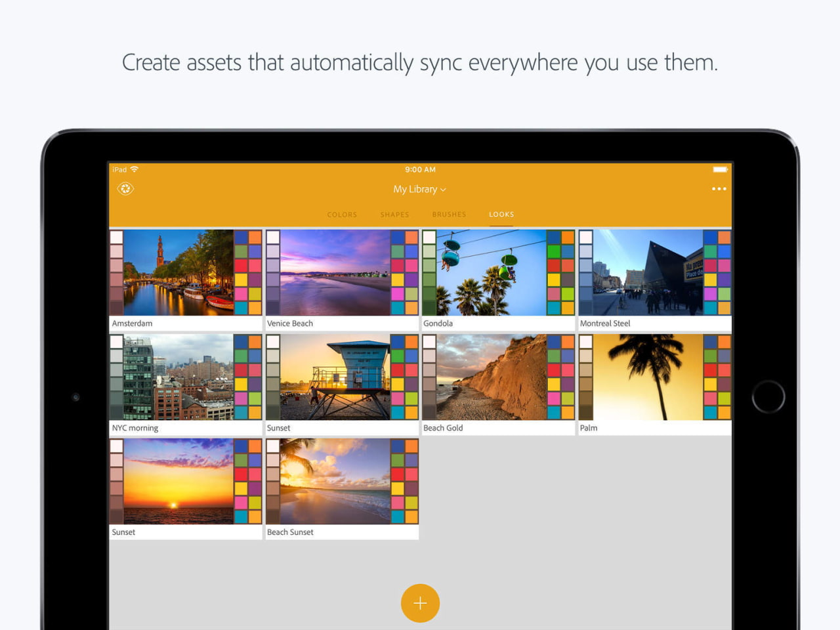Screen dimensions: 840x630
Task: Tap the iPad home button on the bezel
Action: (x=768, y=396)
